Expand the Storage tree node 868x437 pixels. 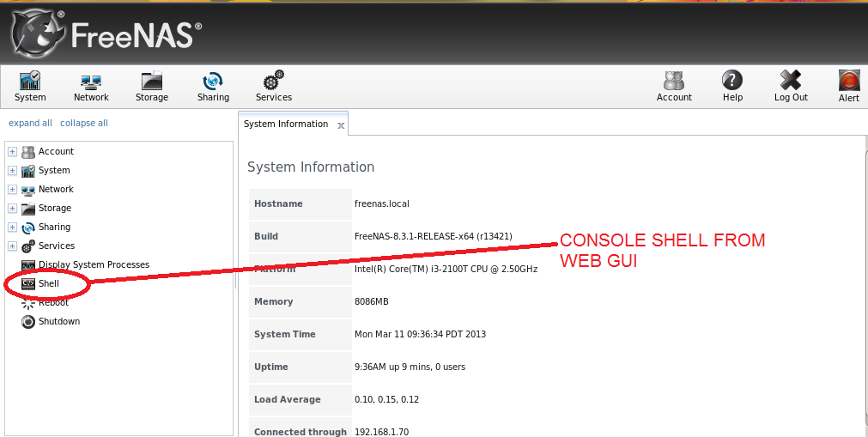pos(12,208)
